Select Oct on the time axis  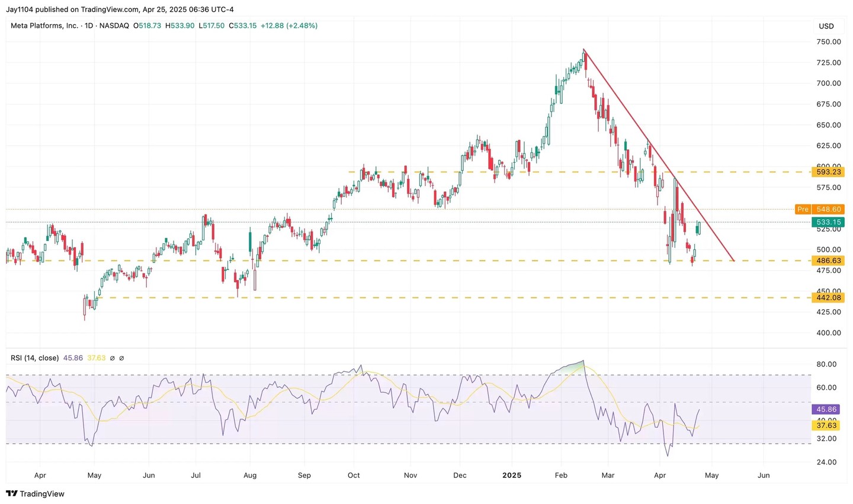point(354,475)
